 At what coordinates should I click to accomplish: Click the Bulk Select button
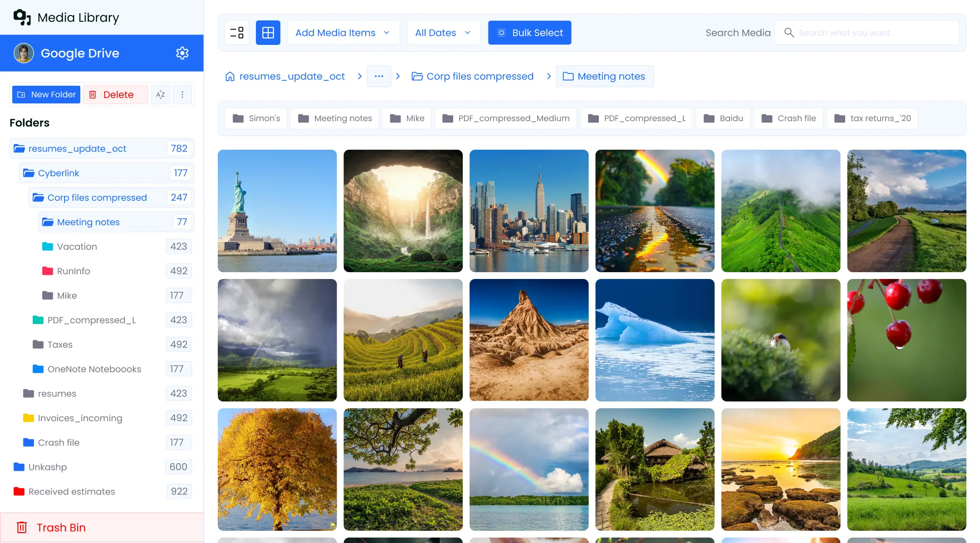(x=529, y=33)
